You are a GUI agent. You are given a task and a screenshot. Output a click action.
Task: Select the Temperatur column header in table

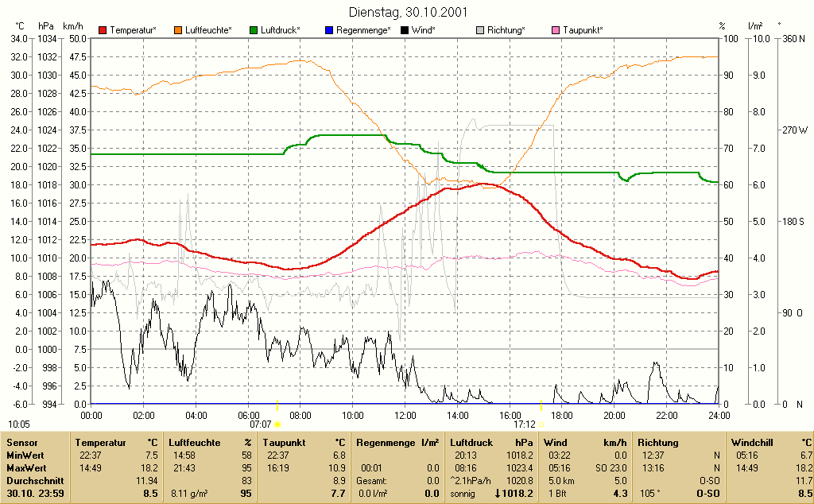pyautogui.click(x=100, y=443)
